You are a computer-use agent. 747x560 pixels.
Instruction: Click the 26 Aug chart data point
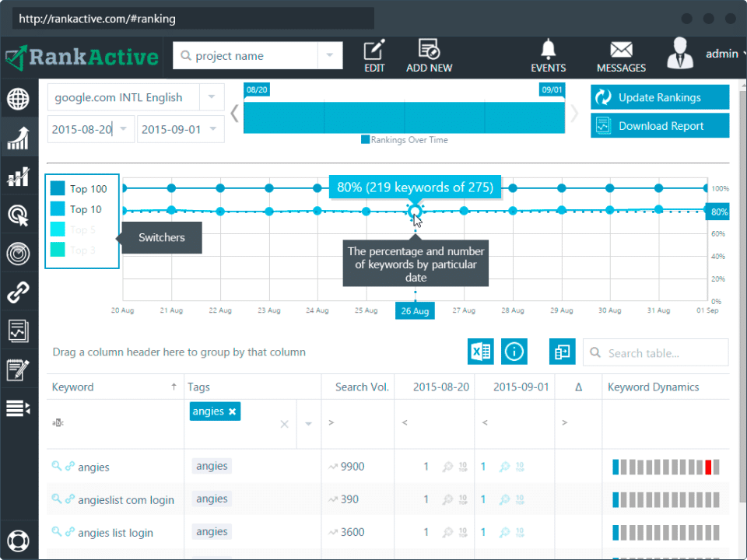coord(415,211)
